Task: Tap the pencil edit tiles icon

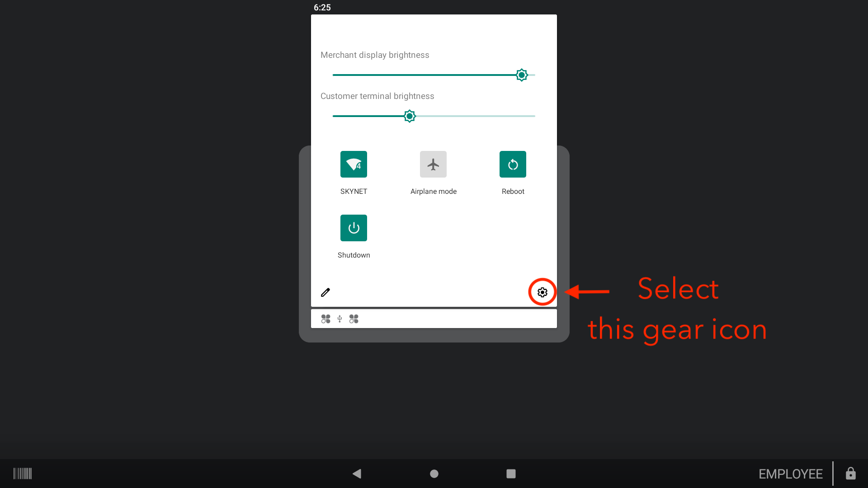Action: click(x=325, y=292)
